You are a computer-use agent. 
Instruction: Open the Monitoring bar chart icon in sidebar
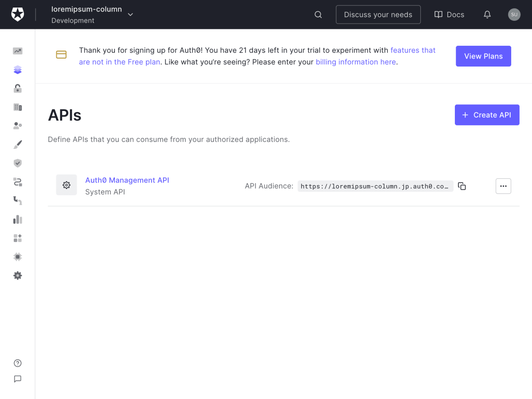pos(18,219)
